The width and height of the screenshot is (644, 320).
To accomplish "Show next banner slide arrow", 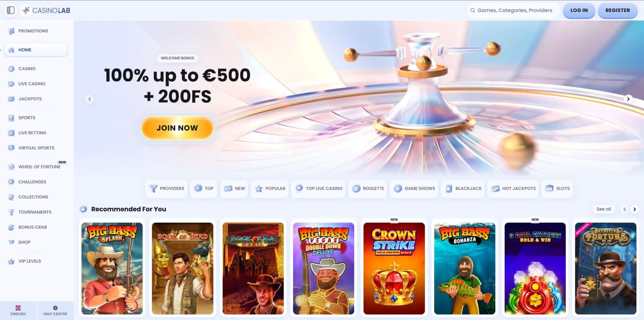I will [x=628, y=99].
